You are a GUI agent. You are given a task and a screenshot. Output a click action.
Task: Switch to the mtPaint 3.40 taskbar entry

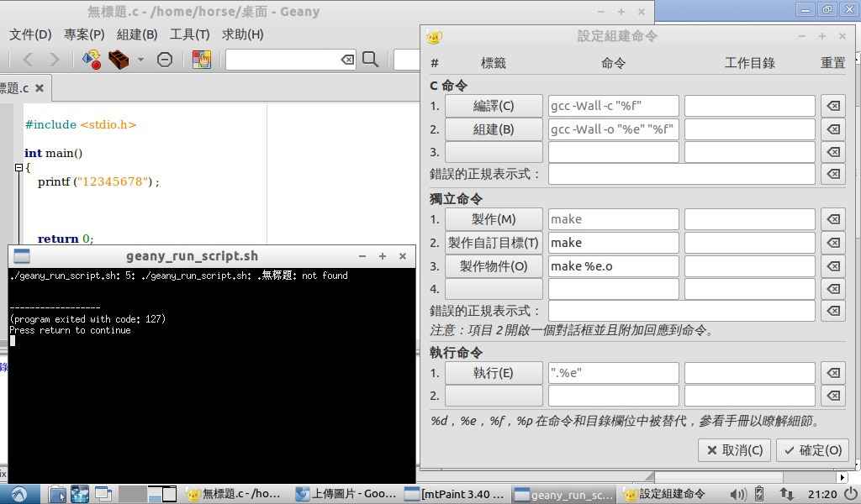(453, 494)
